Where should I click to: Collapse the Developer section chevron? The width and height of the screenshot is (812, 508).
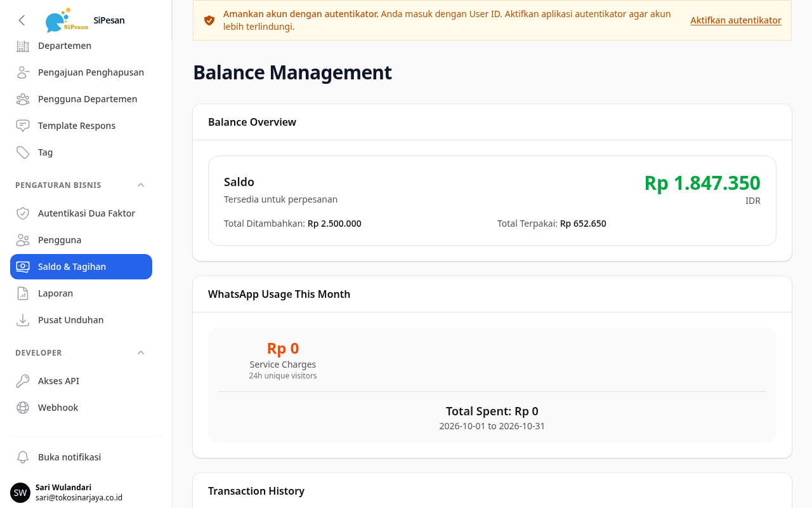[x=141, y=353]
